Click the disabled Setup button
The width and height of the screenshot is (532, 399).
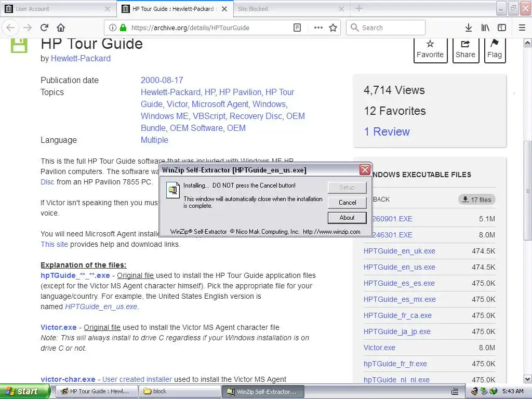pos(347,187)
